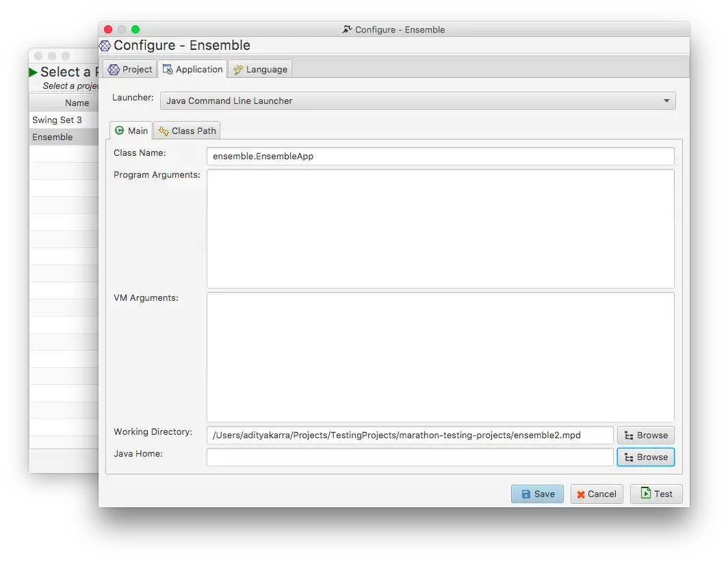Open the Language tab
Image resolution: width=728 pixels, height=562 pixels.
click(260, 70)
